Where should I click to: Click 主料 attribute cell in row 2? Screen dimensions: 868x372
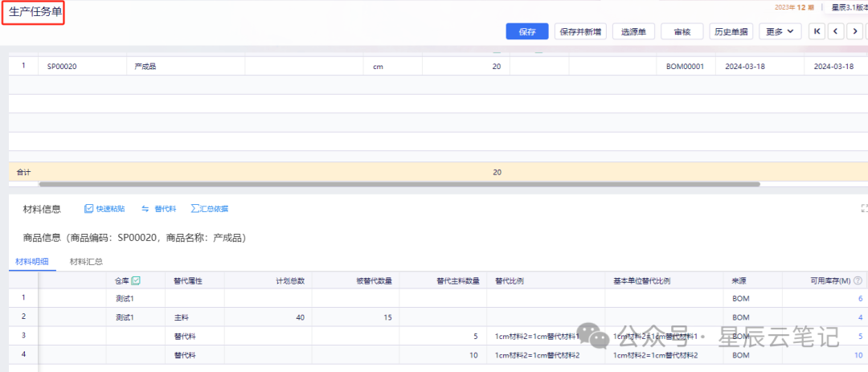click(x=194, y=317)
